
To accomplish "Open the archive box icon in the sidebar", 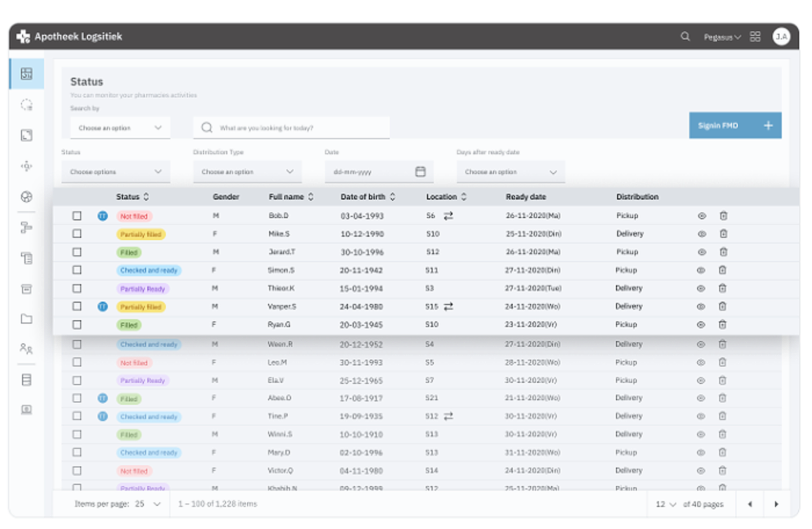I will click(x=26, y=289).
